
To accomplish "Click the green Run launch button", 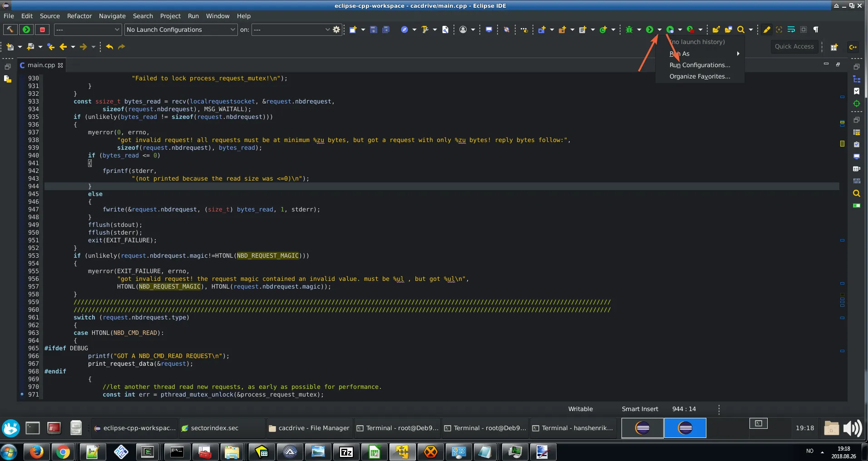I will click(26, 29).
